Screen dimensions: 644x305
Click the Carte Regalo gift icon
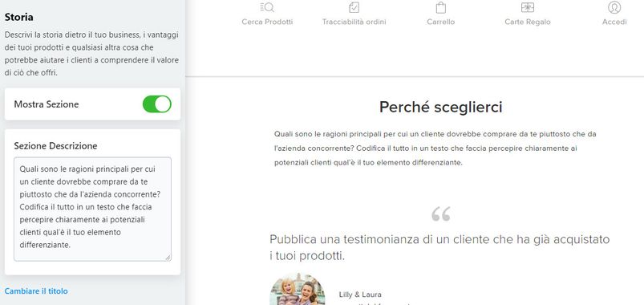click(x=528, y=7)
